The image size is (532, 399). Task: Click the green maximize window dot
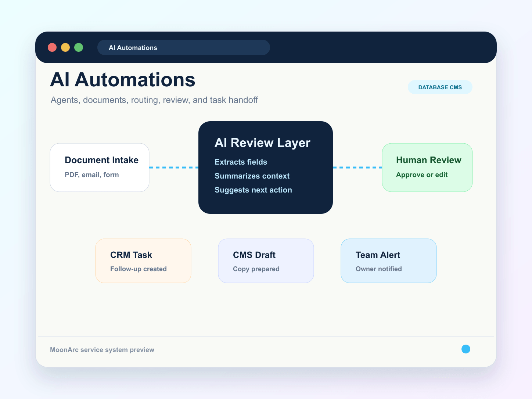tap(79, 47)
